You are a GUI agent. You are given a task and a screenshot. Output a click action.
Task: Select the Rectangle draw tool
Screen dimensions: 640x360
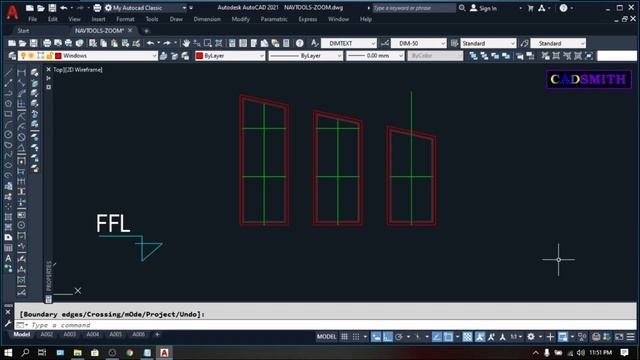tap(8, 114)
